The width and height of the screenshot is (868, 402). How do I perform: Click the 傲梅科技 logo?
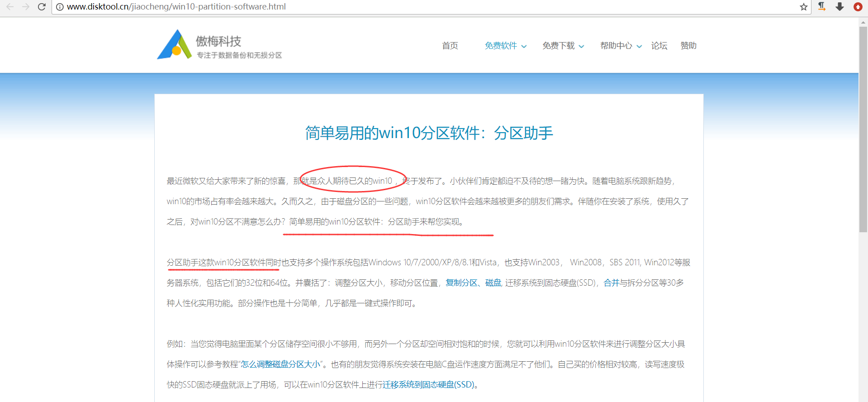(219, 44)
